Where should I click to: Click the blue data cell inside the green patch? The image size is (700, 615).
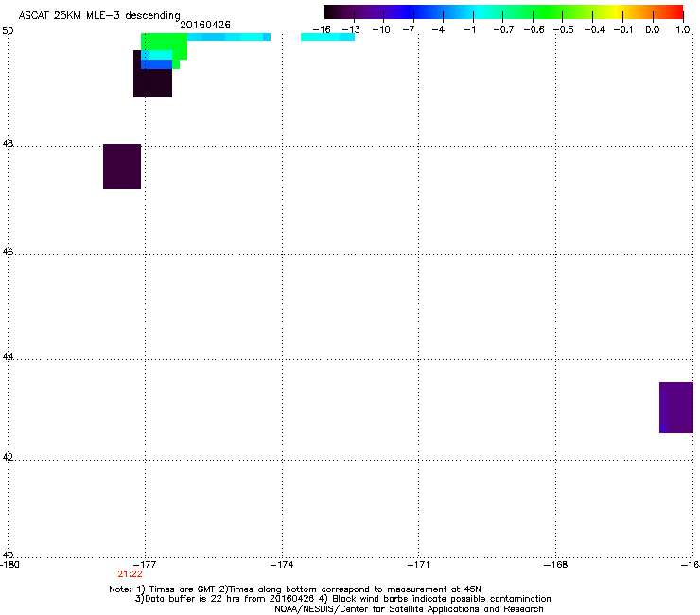click(x=157, y=64)
